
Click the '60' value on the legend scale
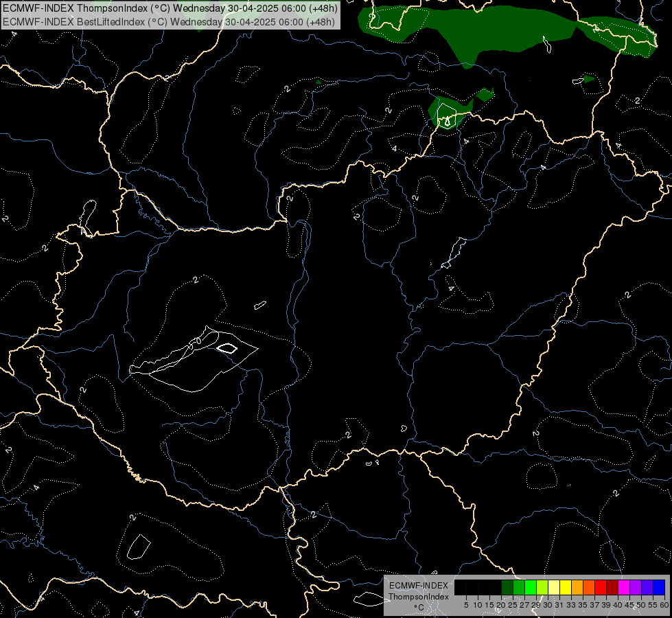click(664, 605)
